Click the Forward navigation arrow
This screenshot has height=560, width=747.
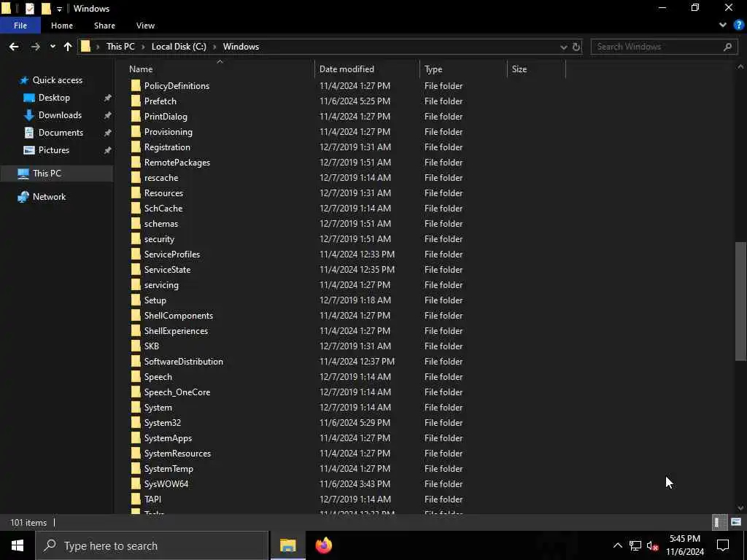35,47
